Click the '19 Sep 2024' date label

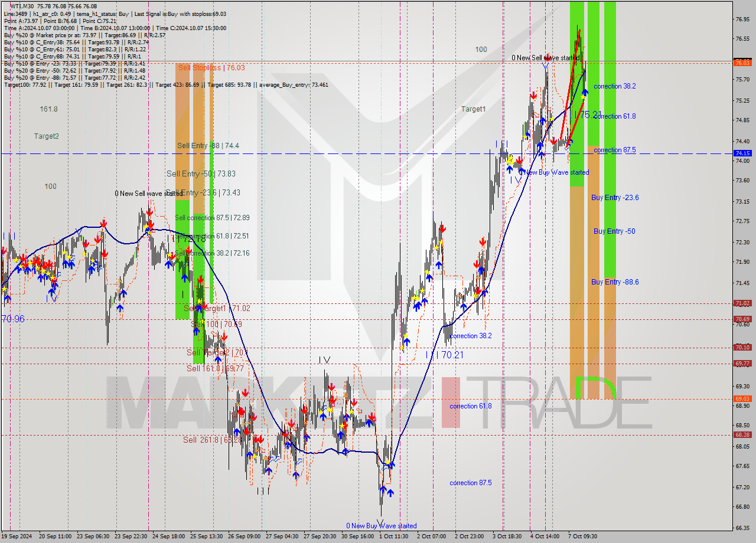click(17, 537)
